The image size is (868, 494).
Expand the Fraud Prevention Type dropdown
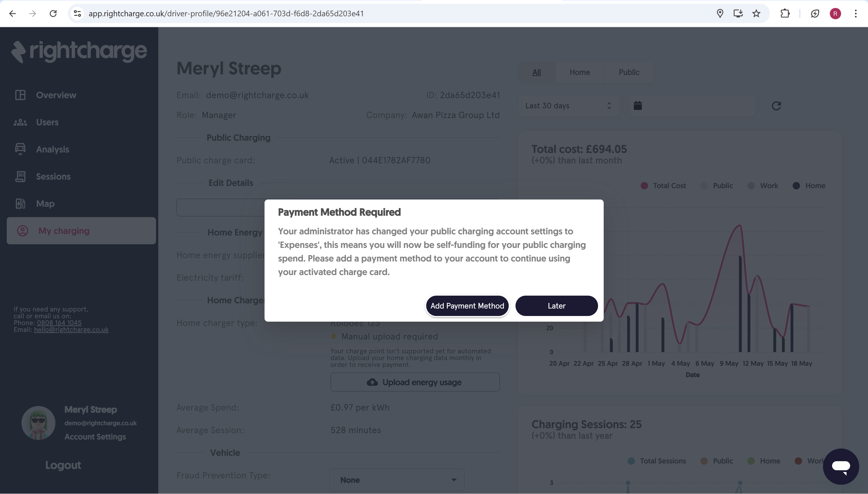pos(397,480)
